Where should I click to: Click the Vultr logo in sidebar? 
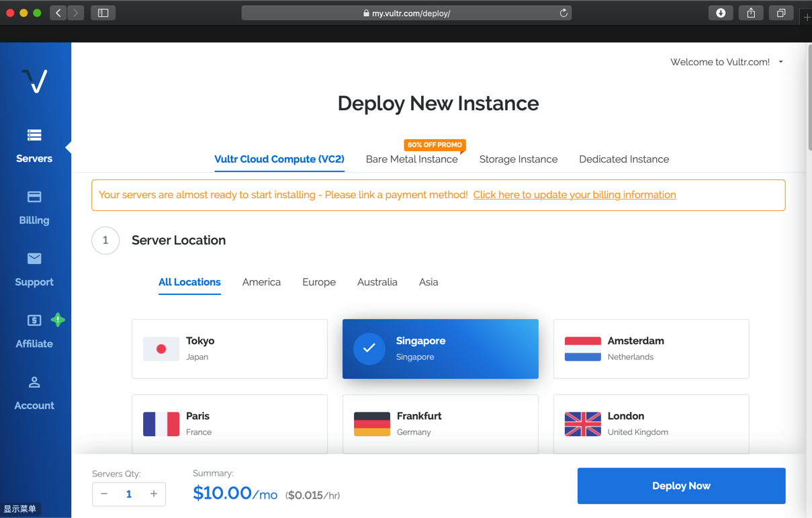click(x=34, y=81)
